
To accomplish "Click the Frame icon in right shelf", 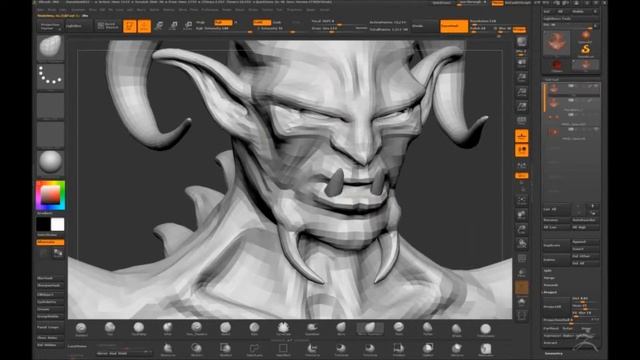I will (x=522, y=200).
